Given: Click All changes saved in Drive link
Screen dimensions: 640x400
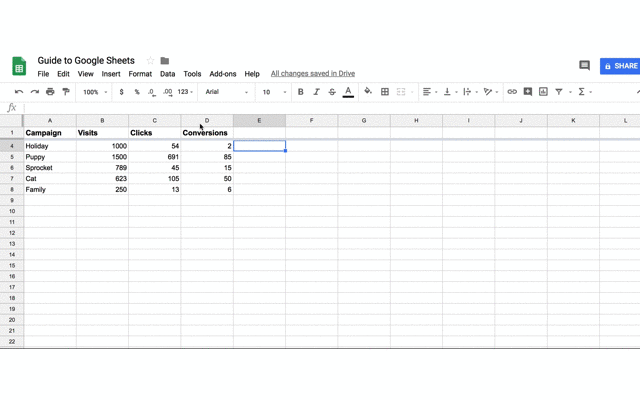Looking at the screenshot, I should (x=313, y=73).
